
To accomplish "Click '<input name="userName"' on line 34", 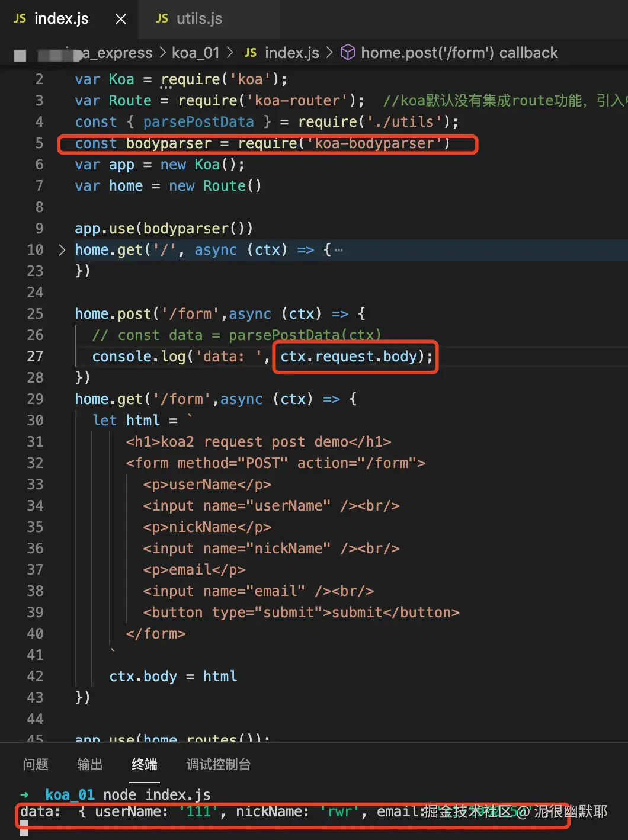I will (237, 506).
